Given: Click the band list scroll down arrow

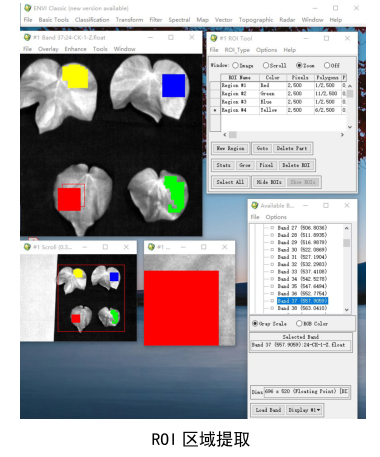Looking at the screenshot, I should (347, 310).
